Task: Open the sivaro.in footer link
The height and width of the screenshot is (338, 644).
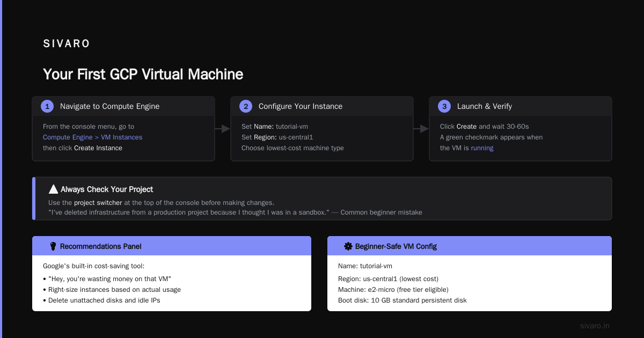Action: click(595, 326)
